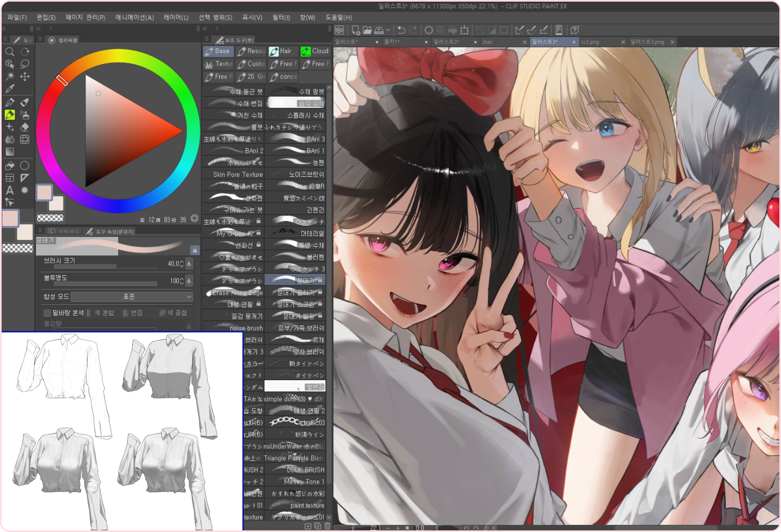The height and width of the screenshot is (532, 781).
Task: Open a file using the folder icon
Action: 367,30
